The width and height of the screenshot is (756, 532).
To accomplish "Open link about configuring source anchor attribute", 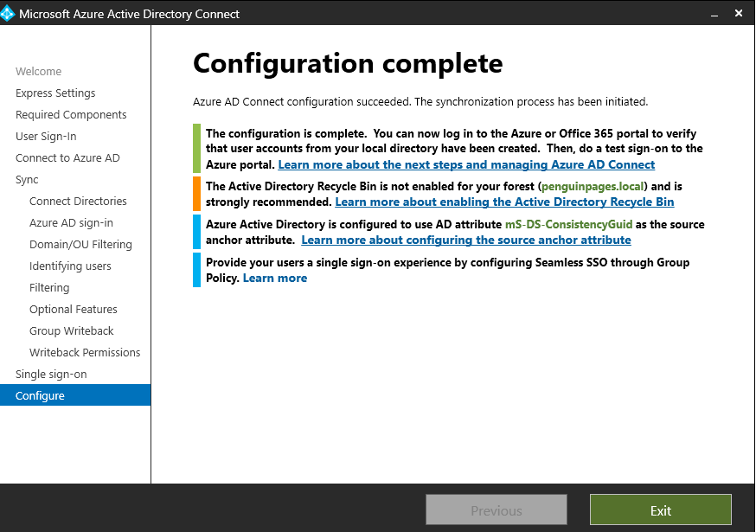I will [465, 240].
